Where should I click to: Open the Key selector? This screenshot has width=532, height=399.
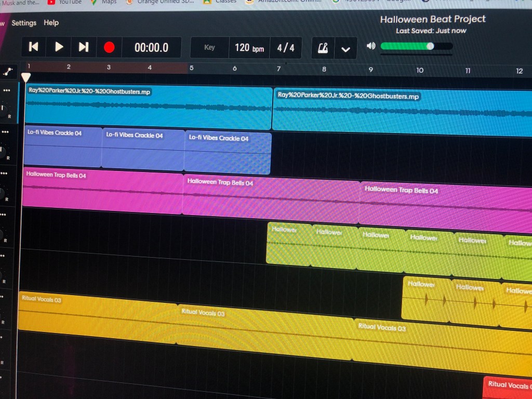209,48
